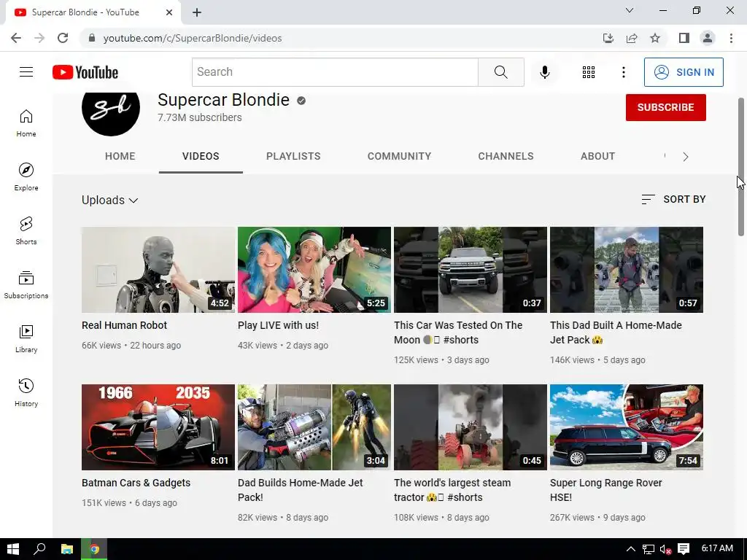The width and height of the screenshot is (747, 560).
Task: Open the robot video thumbnail 4:52
Action: pos(158,270)
